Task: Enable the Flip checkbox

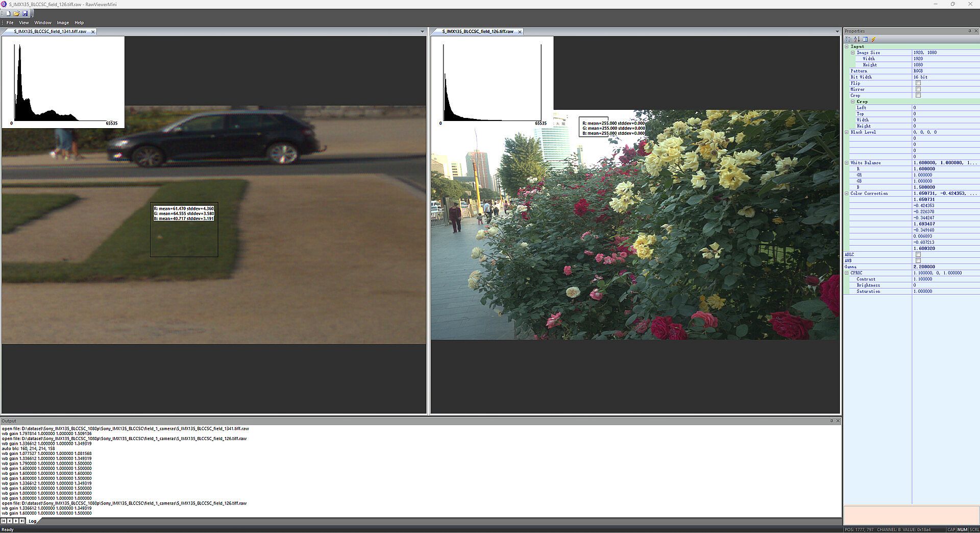Action: point(918,83)
